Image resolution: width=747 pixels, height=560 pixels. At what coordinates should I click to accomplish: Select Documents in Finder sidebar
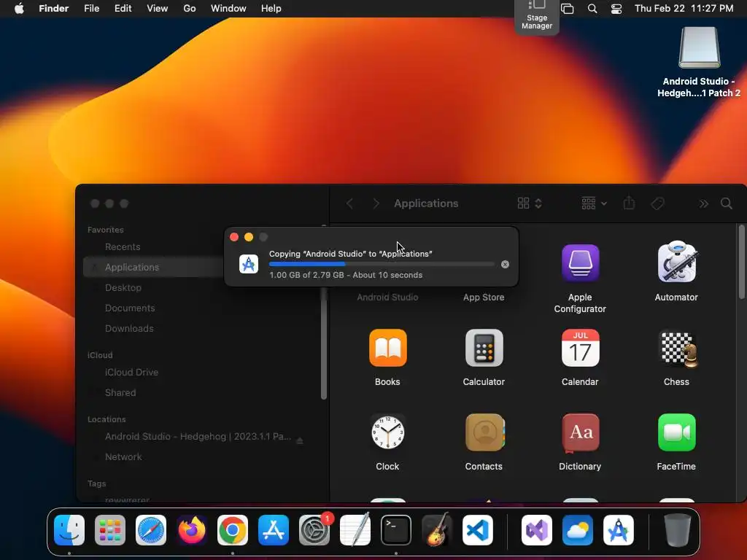coord(130,308)
